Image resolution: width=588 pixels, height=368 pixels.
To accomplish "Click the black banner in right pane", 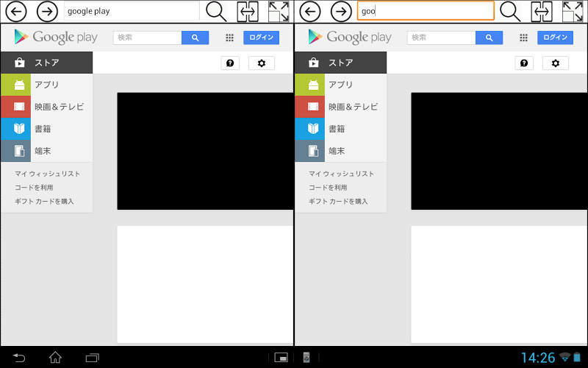I will 499,152.
